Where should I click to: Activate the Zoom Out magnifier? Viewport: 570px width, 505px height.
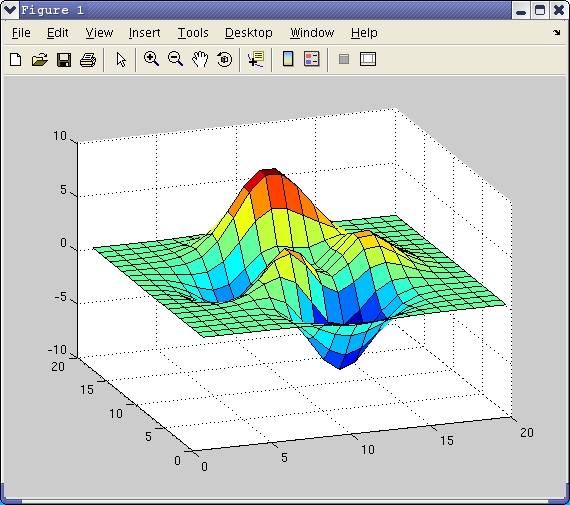[176, 59]
